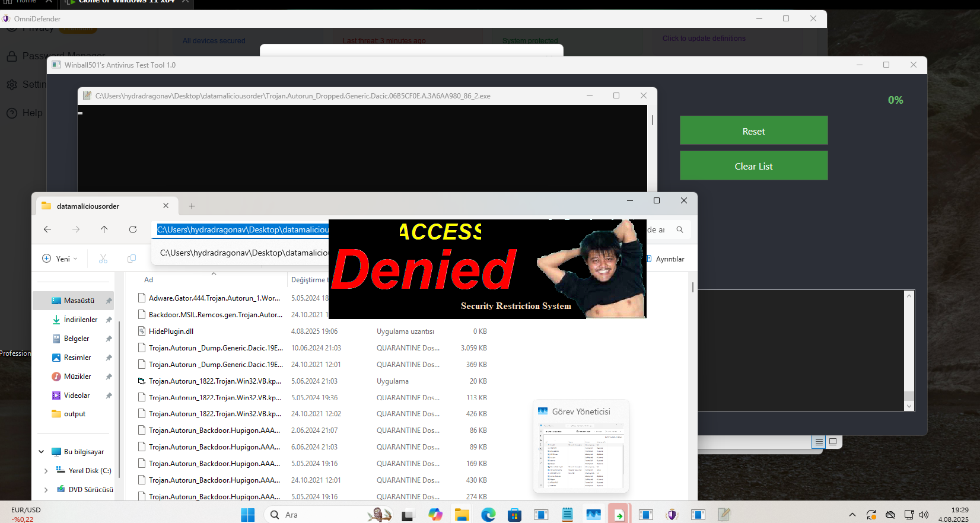Screen dimensions: 980x523
Task: Collapse the Bu bilgisayar tree node
Action: point(42,452)
